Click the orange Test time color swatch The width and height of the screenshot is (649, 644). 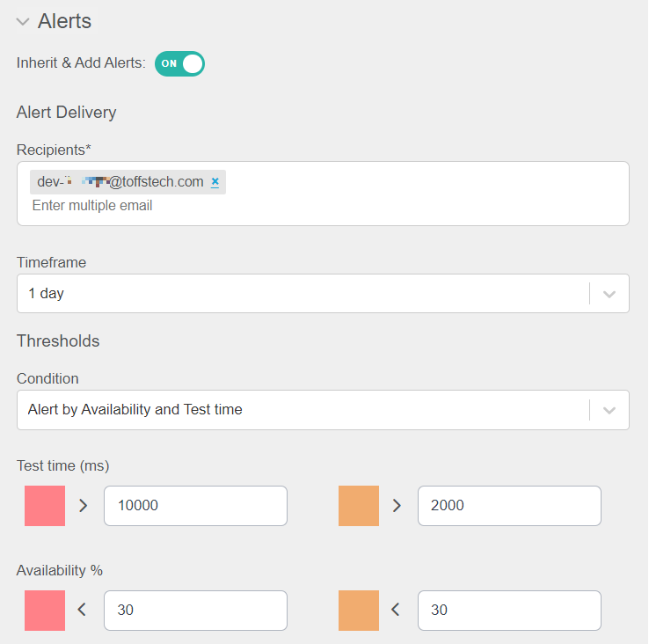359,506
